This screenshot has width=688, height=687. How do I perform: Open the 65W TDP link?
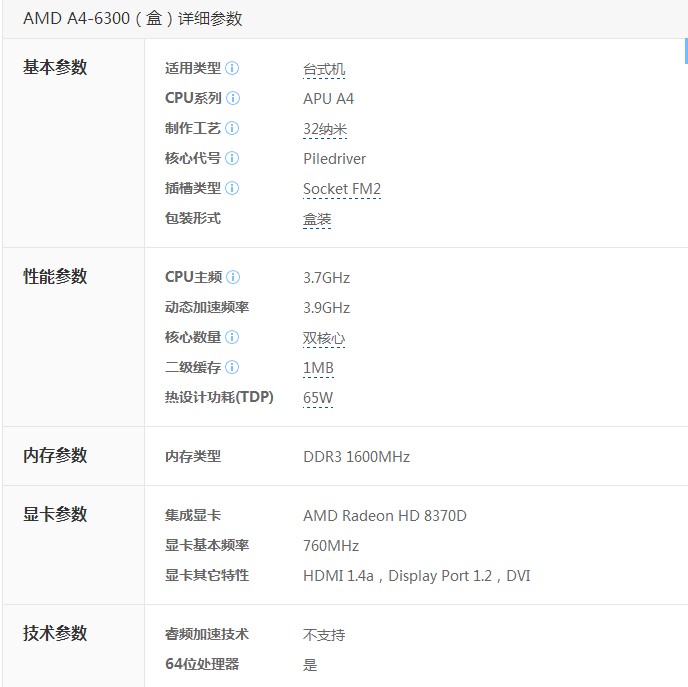click(x=318, y=397)
